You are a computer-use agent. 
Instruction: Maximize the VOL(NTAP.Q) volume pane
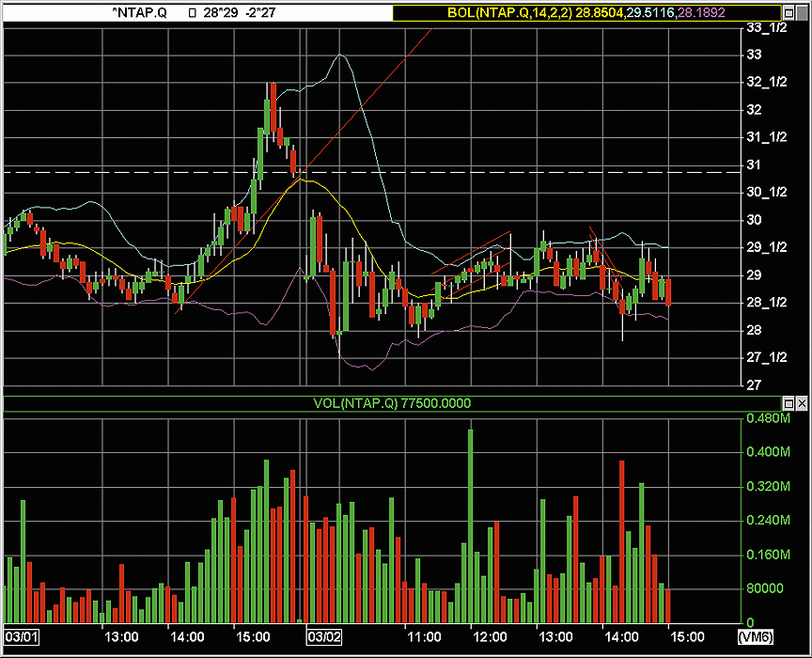click(787, 403)
